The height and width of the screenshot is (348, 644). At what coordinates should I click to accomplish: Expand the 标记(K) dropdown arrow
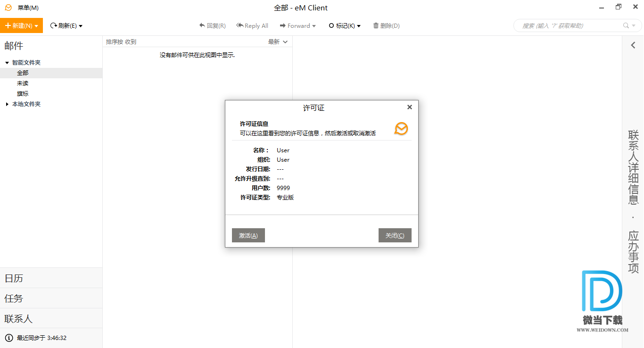[359, 26]
